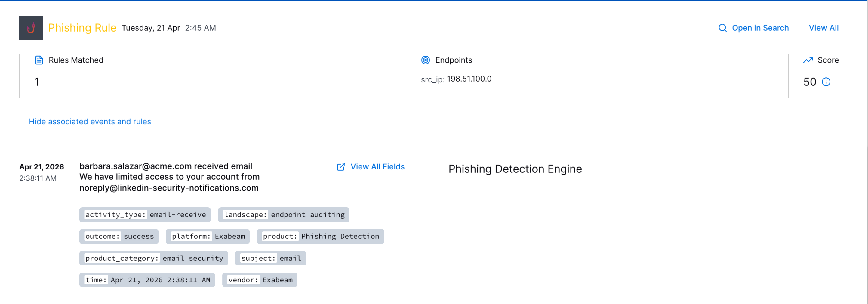Select the product_category: email security tag
The height and width of the screenshot is (304, 868).
point(154,259)
